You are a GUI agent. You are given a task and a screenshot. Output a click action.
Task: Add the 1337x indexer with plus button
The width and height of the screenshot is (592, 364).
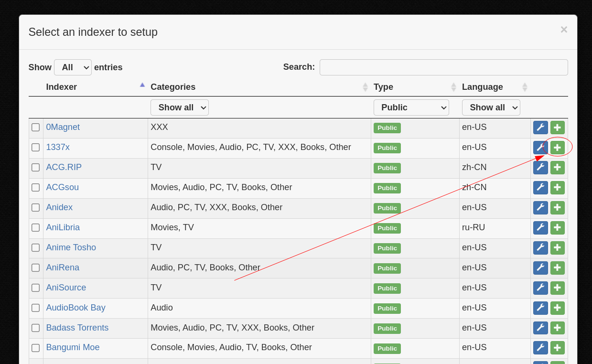[558, 148]
